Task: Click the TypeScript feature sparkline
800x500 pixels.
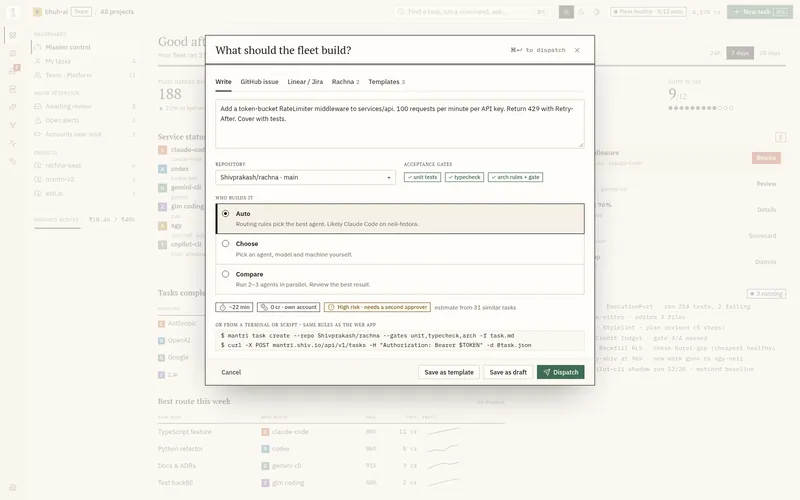Action: point(443,431)
